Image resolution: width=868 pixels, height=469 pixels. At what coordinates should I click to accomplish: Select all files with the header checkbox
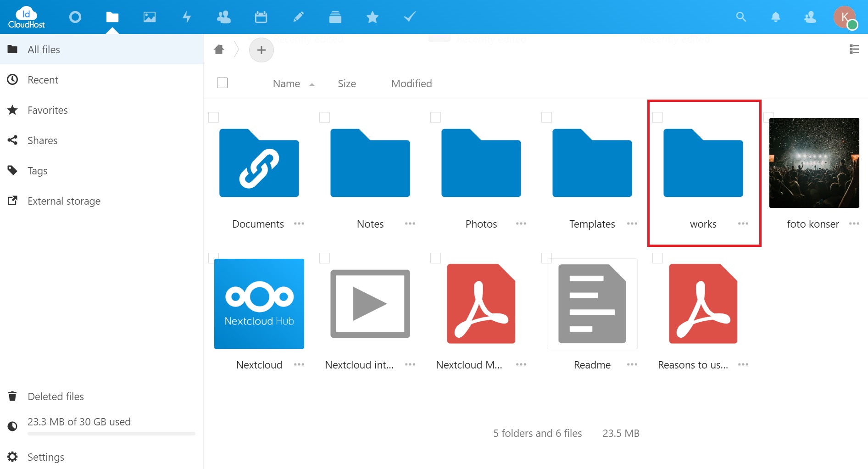tap(222, 83)
